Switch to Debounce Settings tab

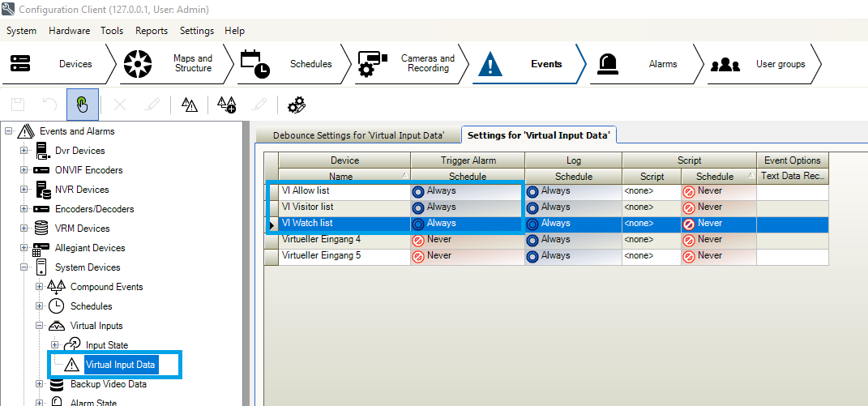[x=357, y=135]
